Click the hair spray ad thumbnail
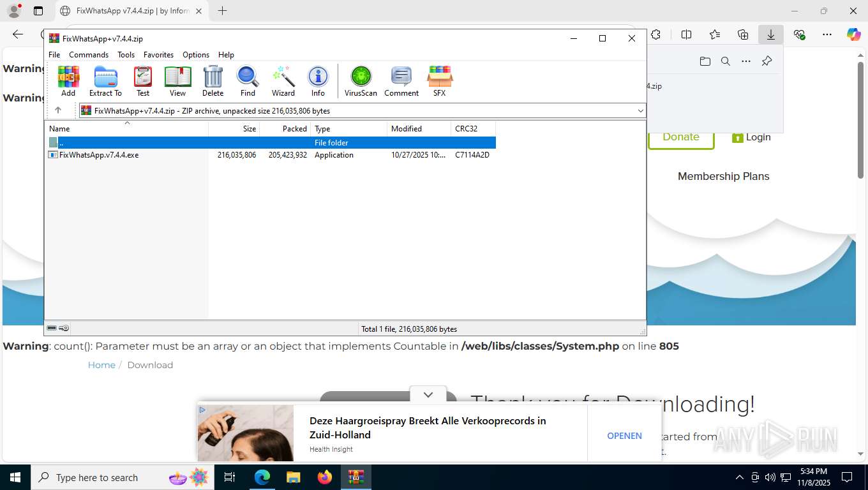Viewport: 868px width, 490px height. (246, 433)
